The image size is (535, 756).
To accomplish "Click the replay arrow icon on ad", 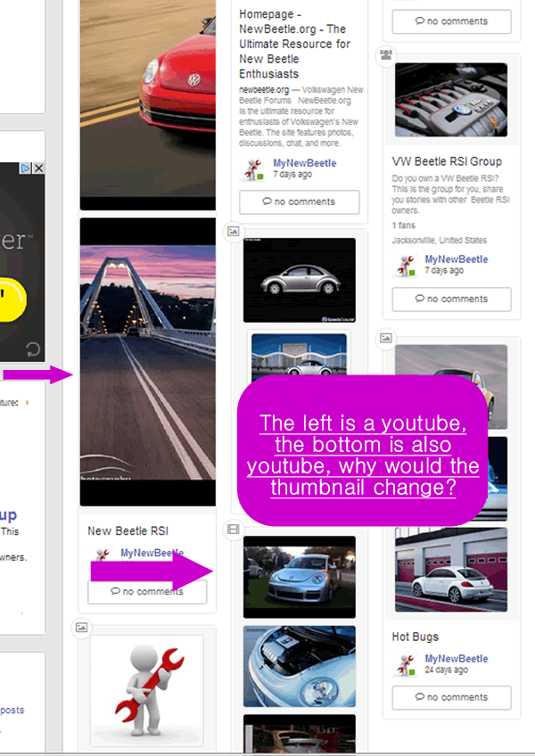I will click(33, 349).
